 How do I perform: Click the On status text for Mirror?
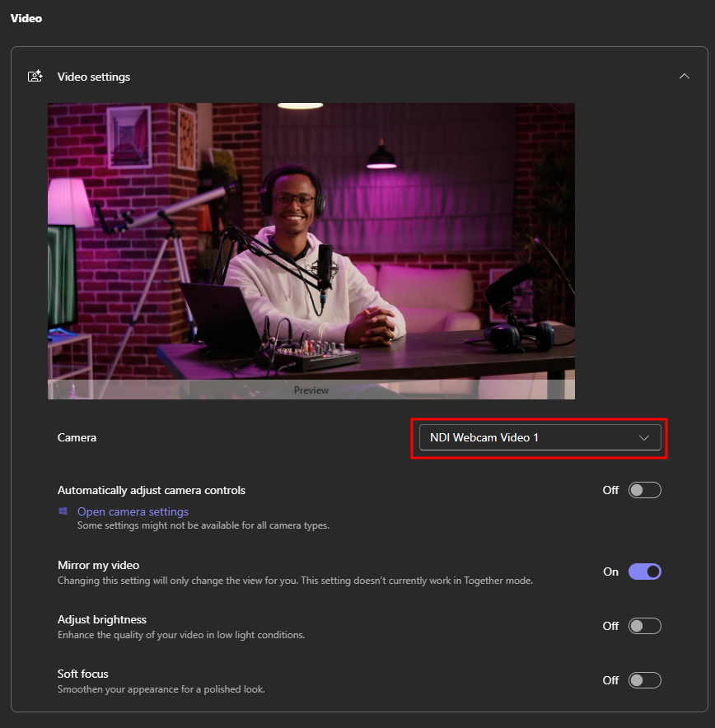point(610,572)
